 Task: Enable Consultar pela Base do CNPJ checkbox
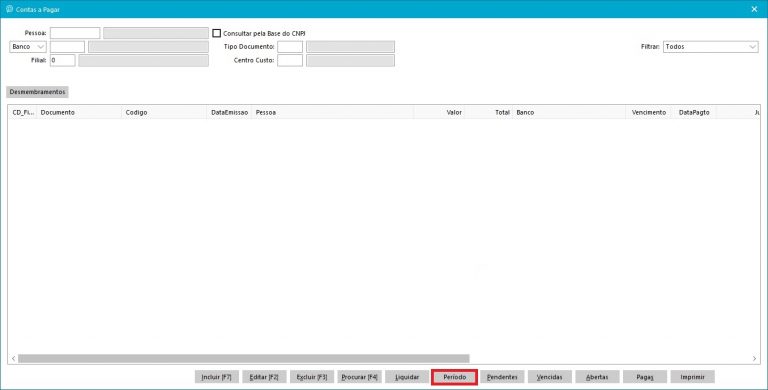pos(216,33)
